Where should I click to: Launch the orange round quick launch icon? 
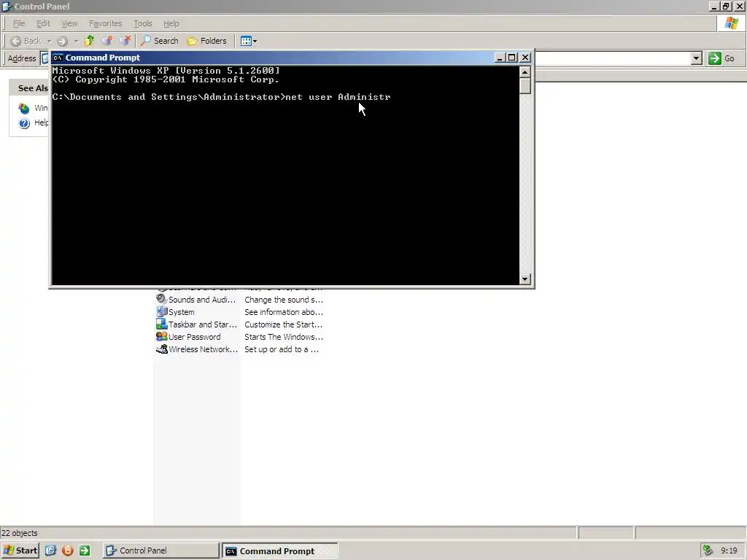(x=68, y=551)
